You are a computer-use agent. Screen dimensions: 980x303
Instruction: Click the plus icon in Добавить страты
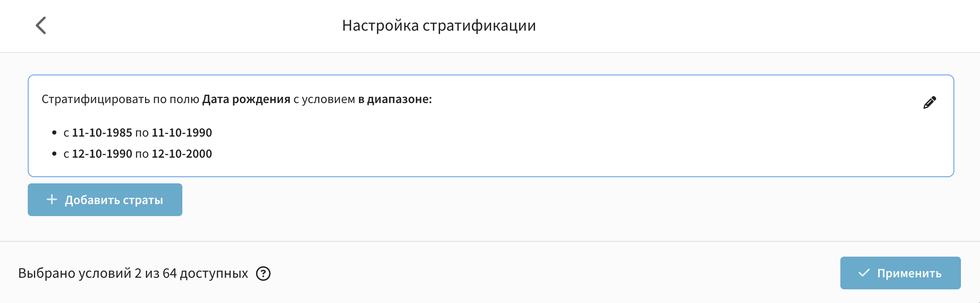[52, 200]
